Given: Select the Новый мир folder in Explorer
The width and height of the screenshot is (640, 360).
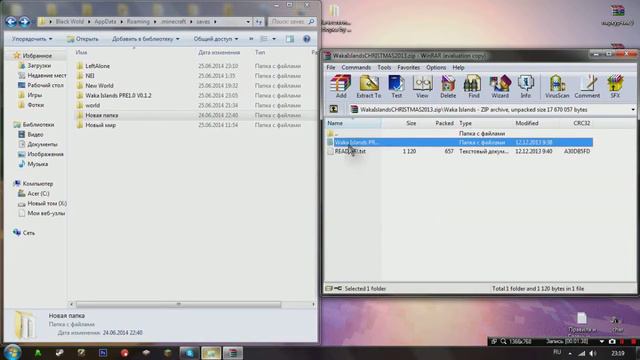Looking at the screenshot, I should tap(100, 125).
